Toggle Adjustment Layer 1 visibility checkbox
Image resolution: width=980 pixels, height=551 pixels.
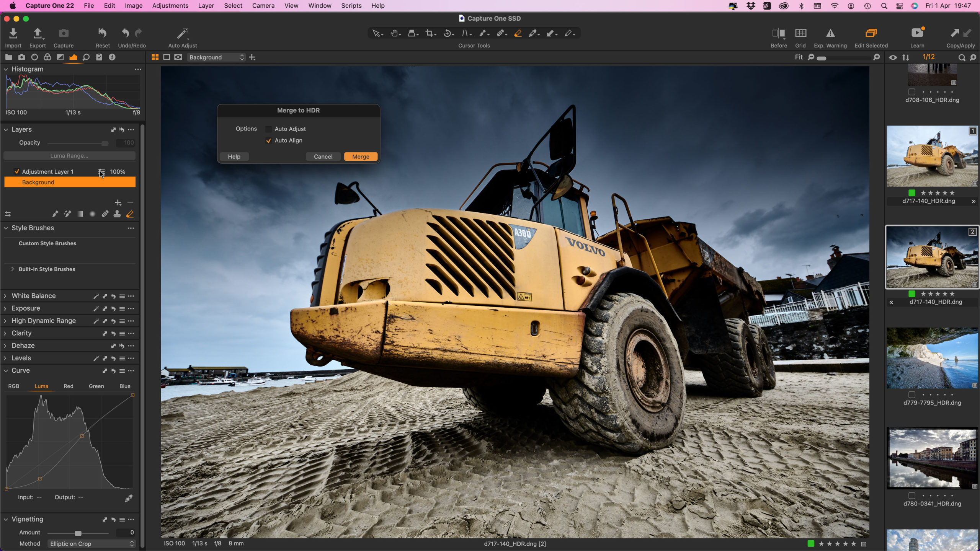coord(16,171)
